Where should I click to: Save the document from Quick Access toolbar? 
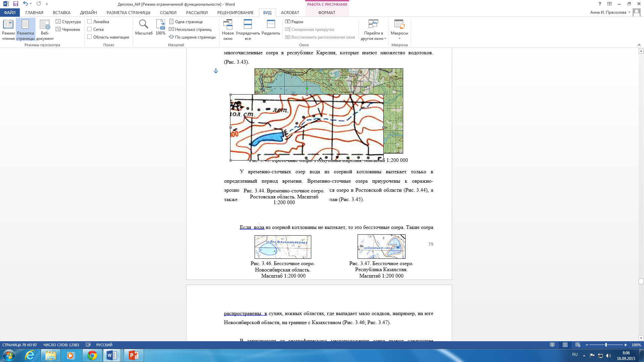pos(16,4)
